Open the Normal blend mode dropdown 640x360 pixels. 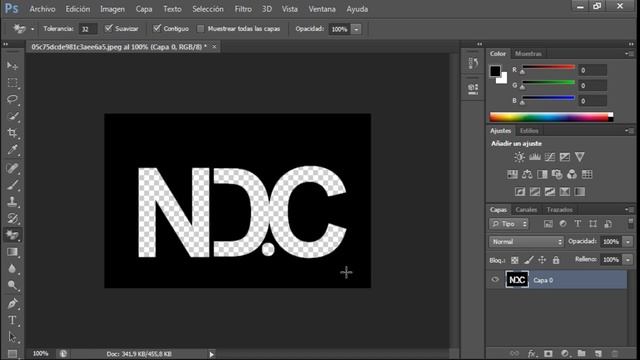(526, 242)
